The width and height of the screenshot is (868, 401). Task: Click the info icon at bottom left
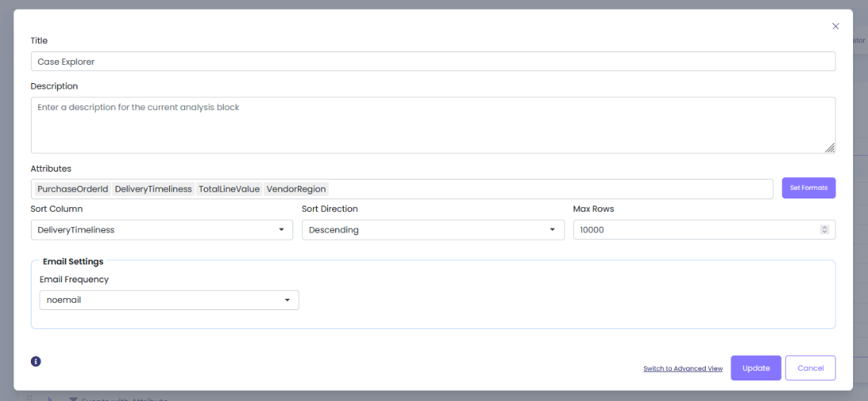click(36, 361)
